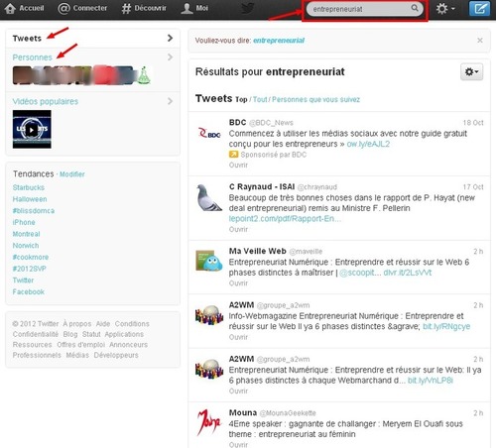This screenshot has height=448, width=496.
Task: Open the Aide footer link
Action: (103, 324)
